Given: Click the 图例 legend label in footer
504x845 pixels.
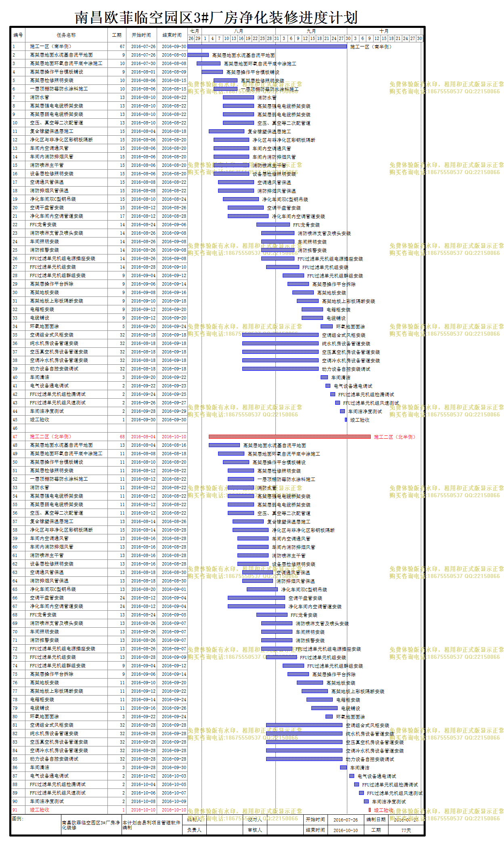Looking at the screenshot, I should (18, 819).
